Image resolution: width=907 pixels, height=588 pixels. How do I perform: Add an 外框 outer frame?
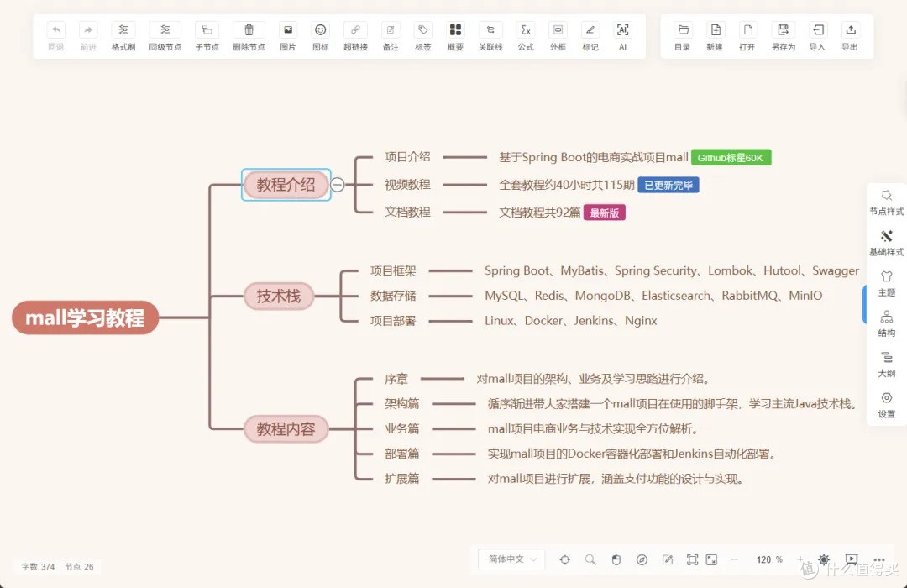point(558,30)
